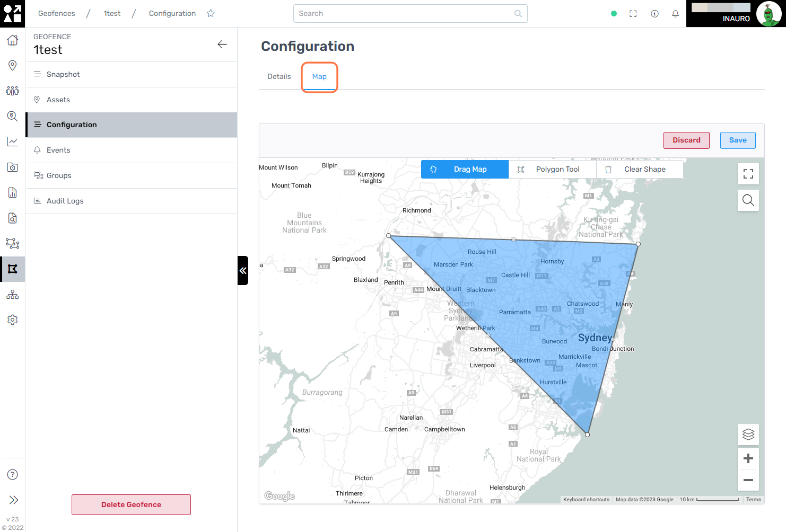The image size is (786, 532).
Task: Open the help question mark icon
Action: 12,475
